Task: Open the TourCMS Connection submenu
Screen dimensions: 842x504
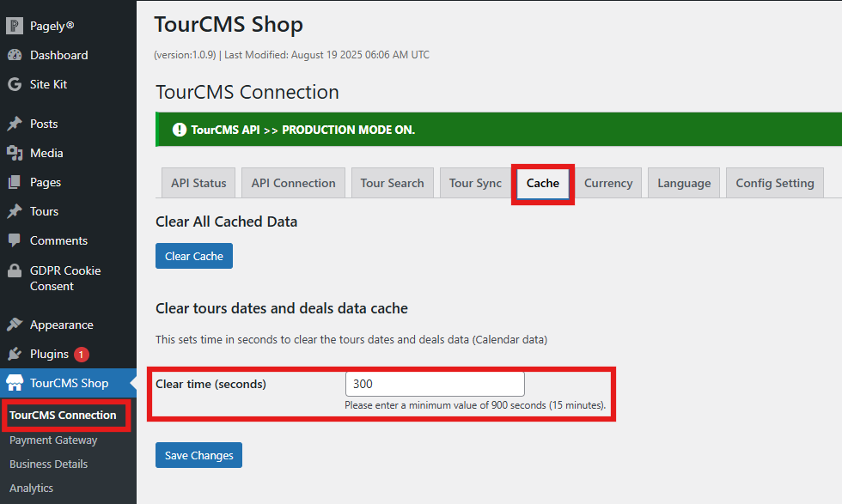Action: (63, 415)
